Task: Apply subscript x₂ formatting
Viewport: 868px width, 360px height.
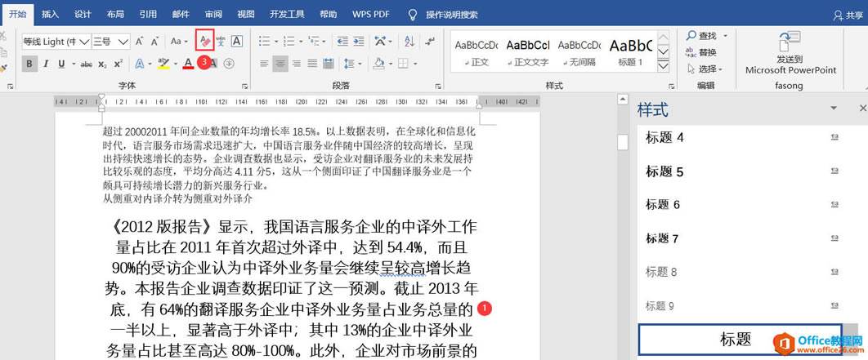Action: pyautogui.click(x=102, y=64)
